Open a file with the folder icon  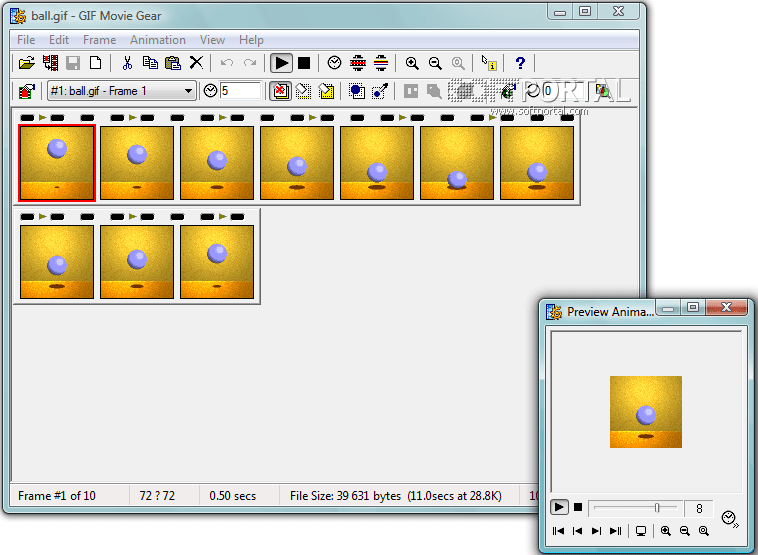[27, 63]
